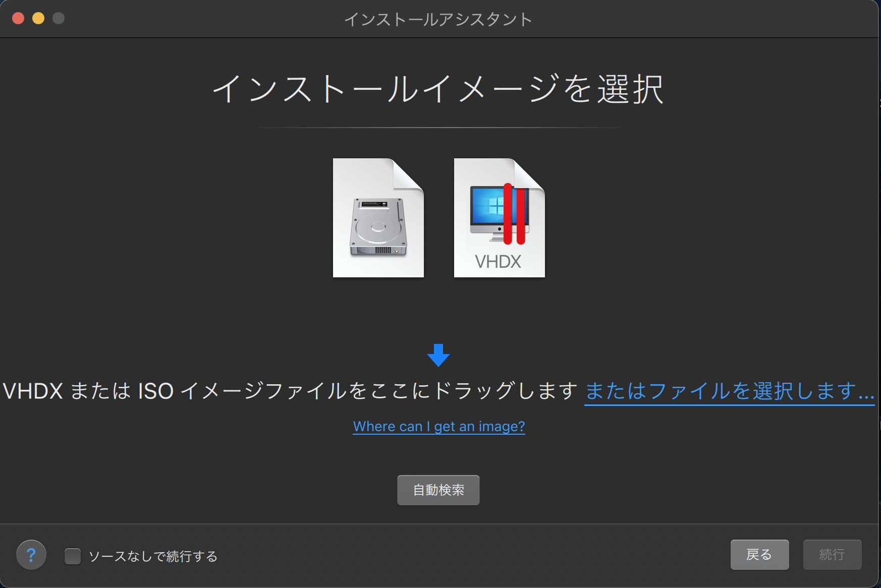Click the 続行 continue button
This screenshot has width=881, height=588.
point(833,555)
